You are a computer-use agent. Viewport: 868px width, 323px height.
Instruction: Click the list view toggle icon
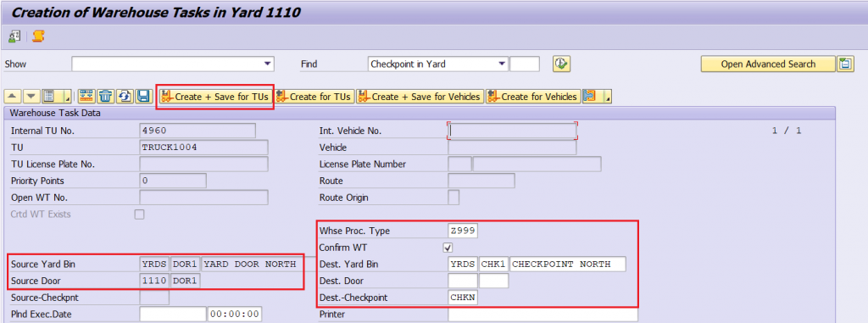pyautogui.click(x=49, y=97)
